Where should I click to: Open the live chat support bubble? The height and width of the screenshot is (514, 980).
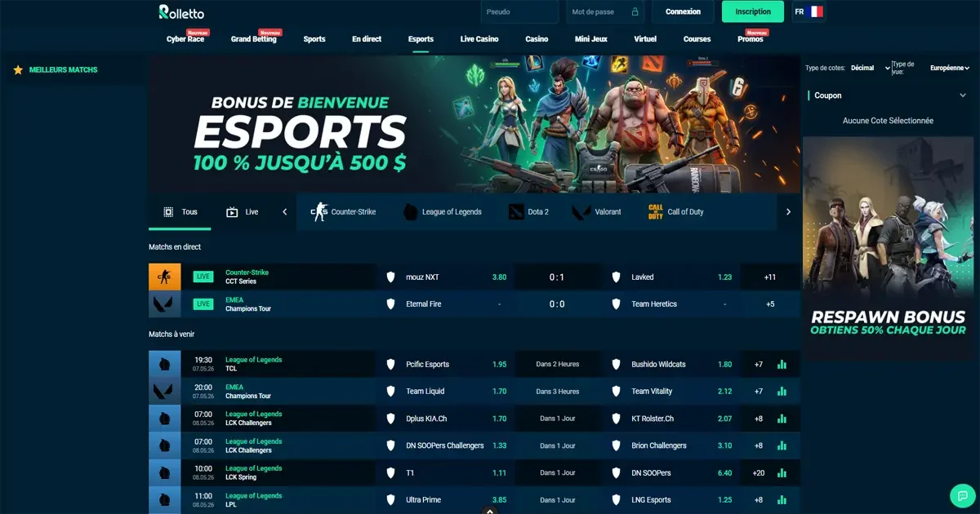[963, 496]
